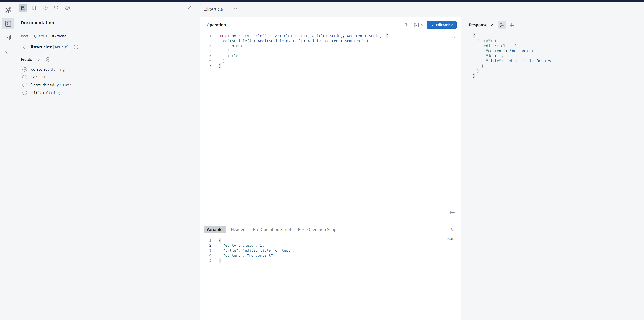Open the checks checkmark icon in sidebar
Viewport: 644px width, 320px height.
[8, 52]
